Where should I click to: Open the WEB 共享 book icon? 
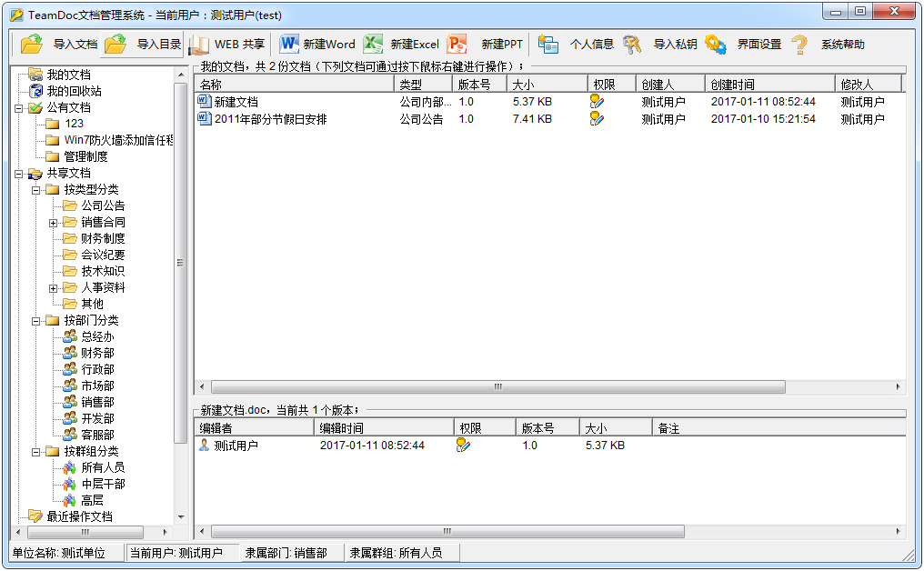coord(198,45)
